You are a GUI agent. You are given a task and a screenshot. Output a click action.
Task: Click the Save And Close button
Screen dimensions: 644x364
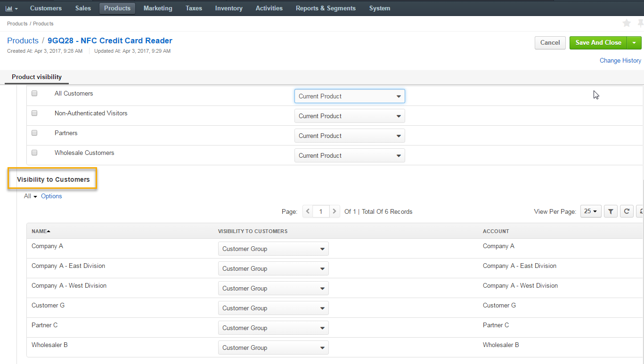(x=598, y=42)
